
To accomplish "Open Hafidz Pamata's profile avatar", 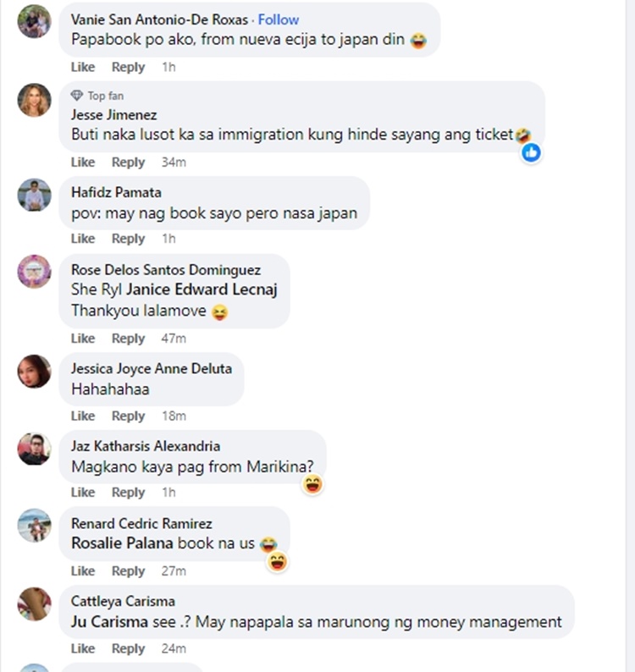I will (x=35, y=195).
